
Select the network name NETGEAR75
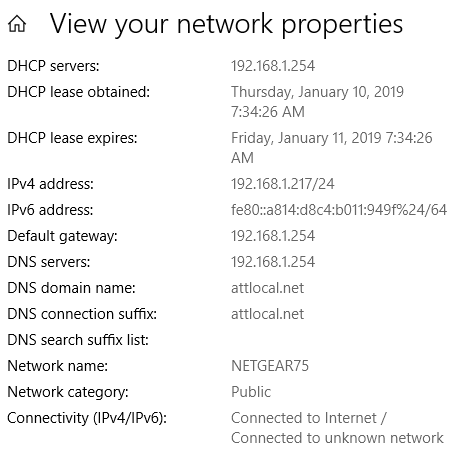(270, 366)
